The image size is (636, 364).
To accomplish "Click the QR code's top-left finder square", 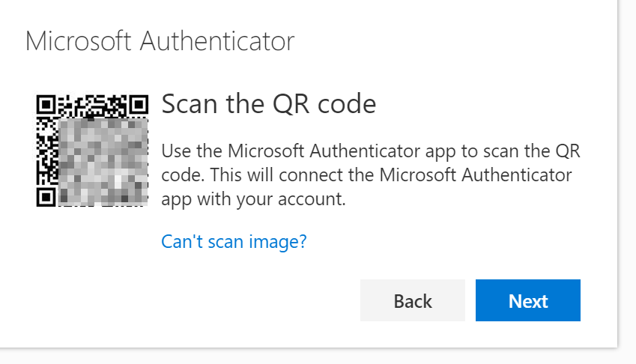I will click(46, 104).
